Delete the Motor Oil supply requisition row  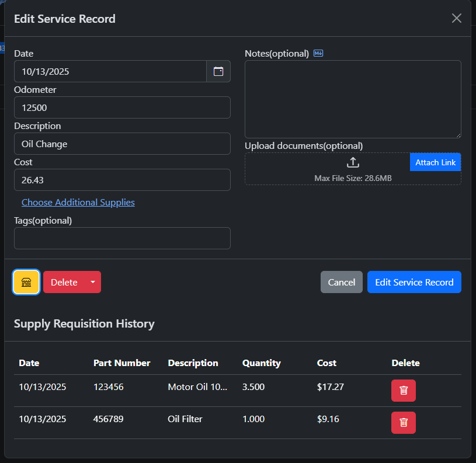403,391
